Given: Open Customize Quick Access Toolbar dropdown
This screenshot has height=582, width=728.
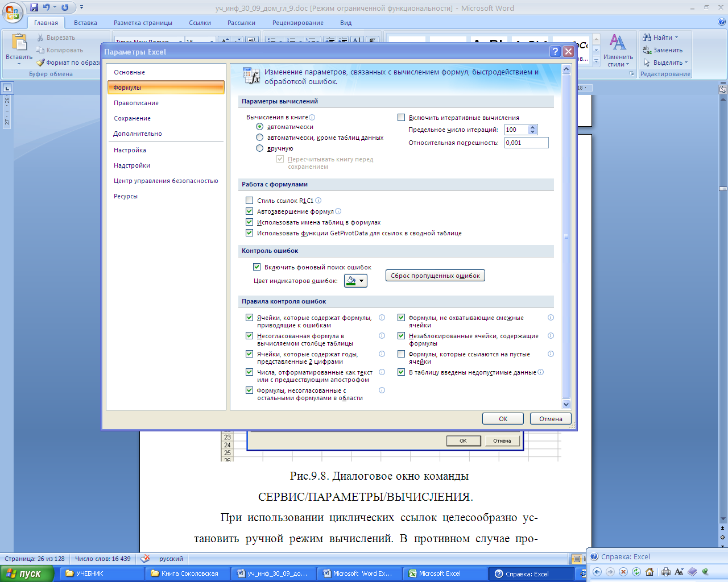Looking at the screenshot, I should 81,7.
